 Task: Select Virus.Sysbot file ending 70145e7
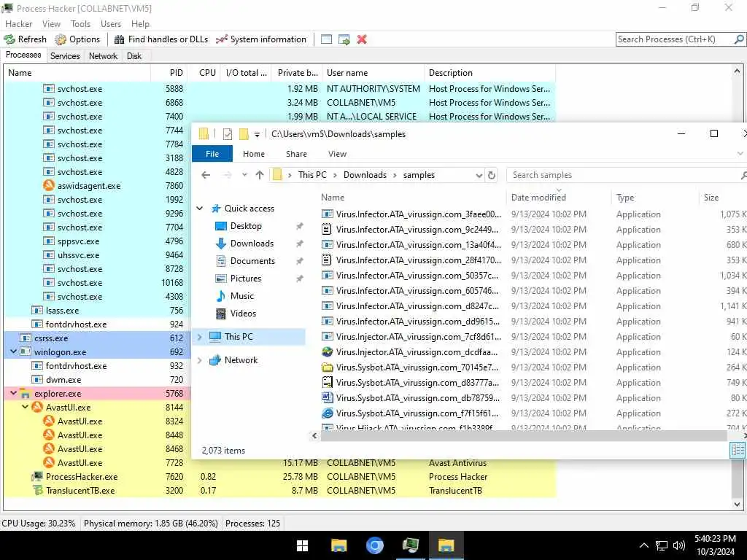click(417, 367)
